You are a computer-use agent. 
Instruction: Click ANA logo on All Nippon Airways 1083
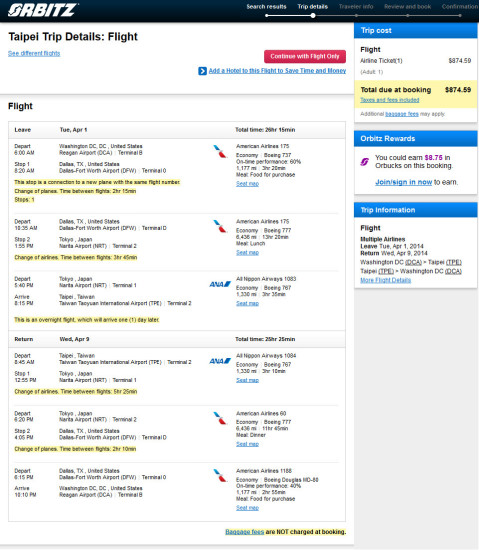220,284
